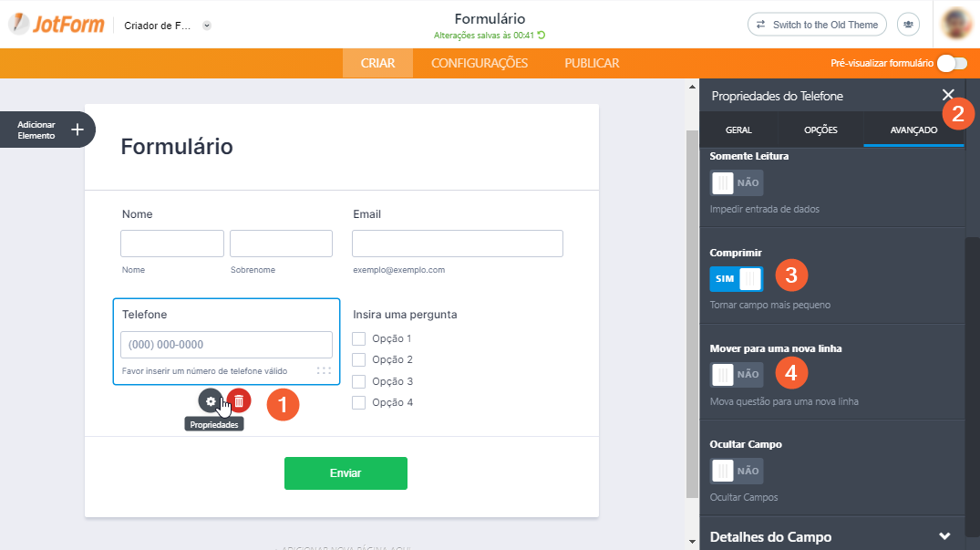This screenshot has height=550, width=980.
Task: Click the green Enviar button
Action: tap(346, 473)
